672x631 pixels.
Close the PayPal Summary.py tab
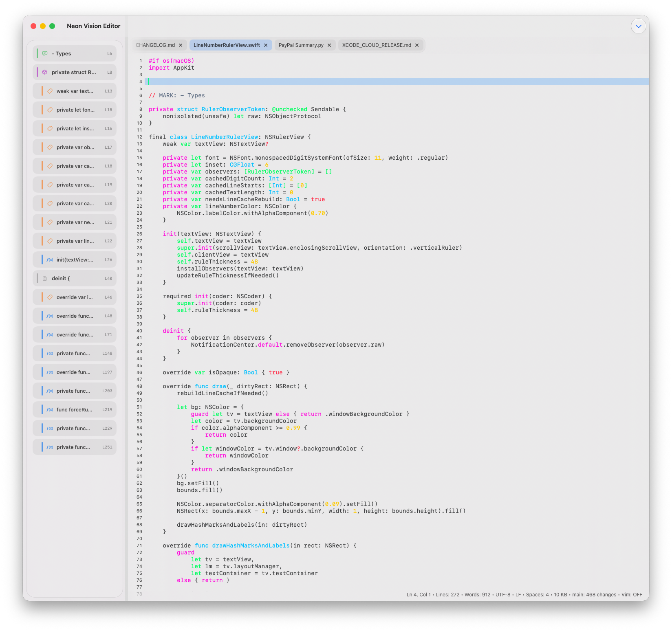[x=329, y=45]
